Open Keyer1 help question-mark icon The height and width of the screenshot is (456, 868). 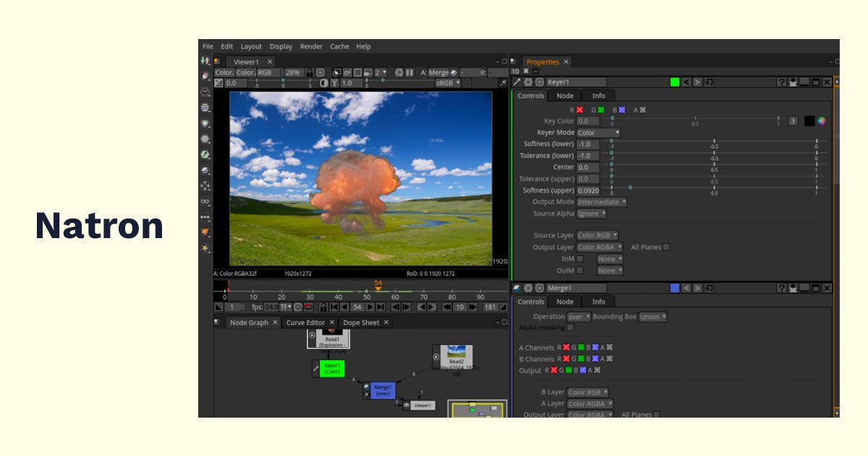(782, 82)
